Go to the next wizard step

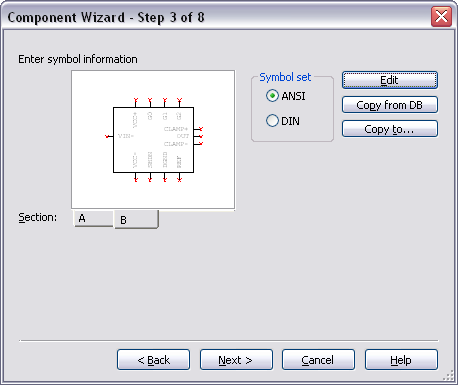coord(236,360)
